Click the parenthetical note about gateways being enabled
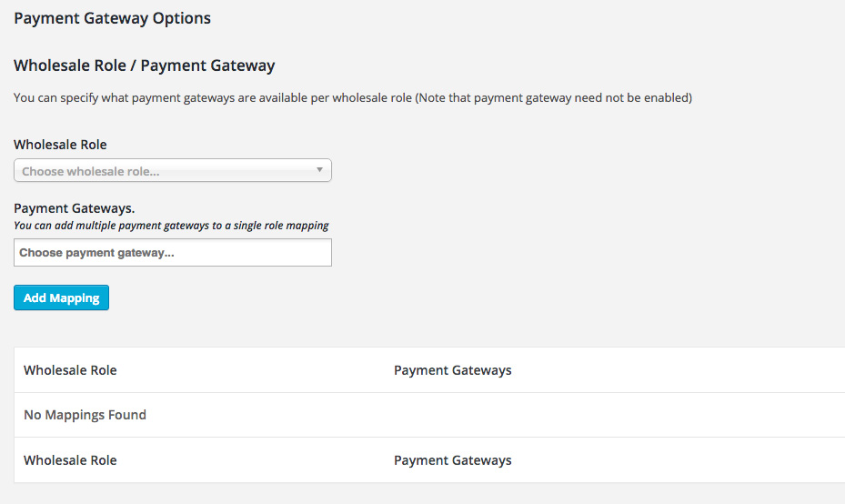Viewport: 845px width, 504px height. (x=553, y=97)
